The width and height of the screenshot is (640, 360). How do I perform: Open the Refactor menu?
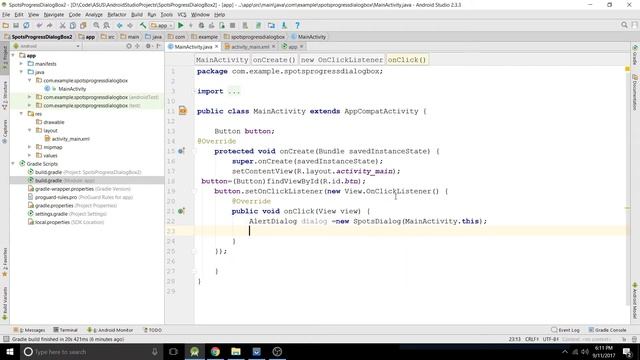point(117,15)
